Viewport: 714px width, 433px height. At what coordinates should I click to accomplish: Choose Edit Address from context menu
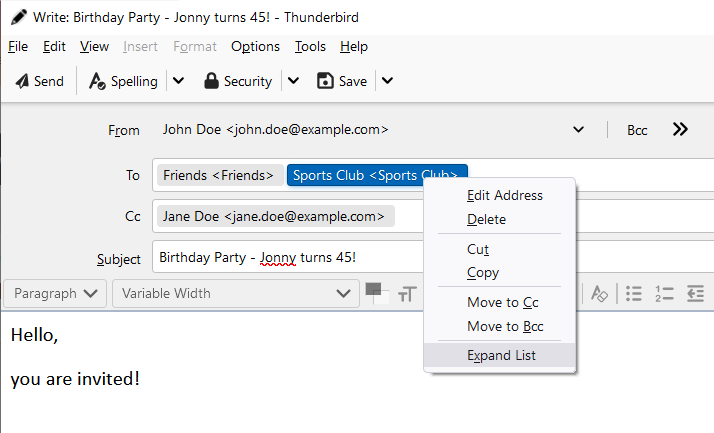point(500,195)
